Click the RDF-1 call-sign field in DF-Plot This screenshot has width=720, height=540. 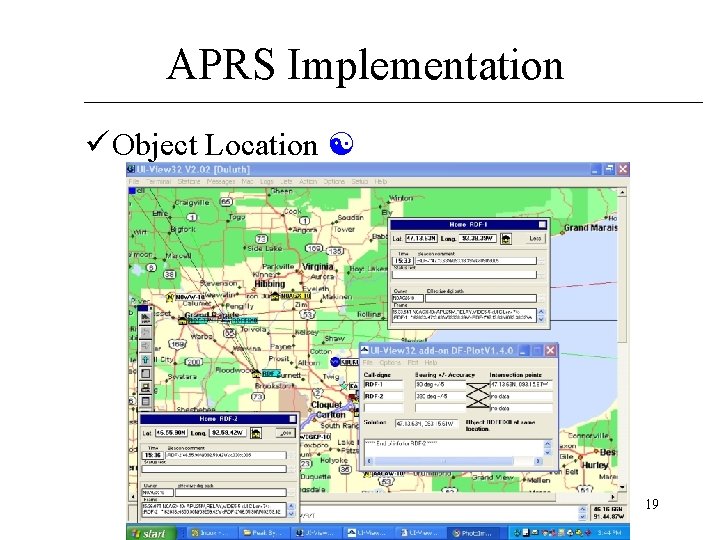coord(383,384)
